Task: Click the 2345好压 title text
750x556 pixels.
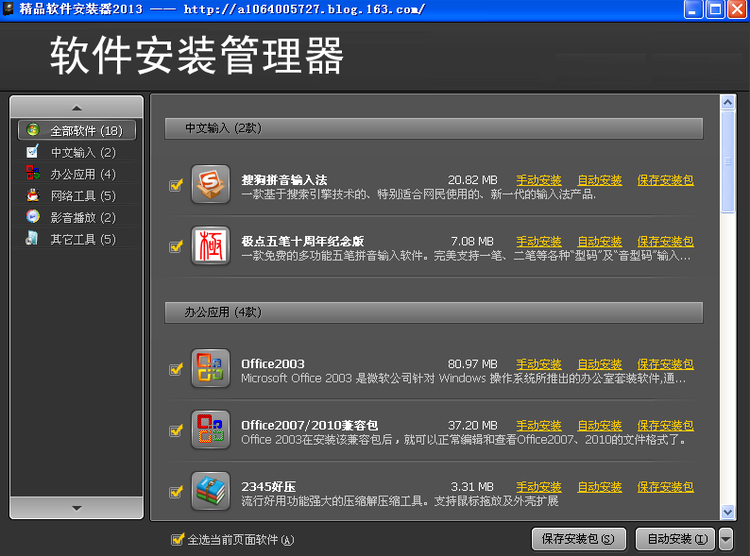Action: coord(268,487)
